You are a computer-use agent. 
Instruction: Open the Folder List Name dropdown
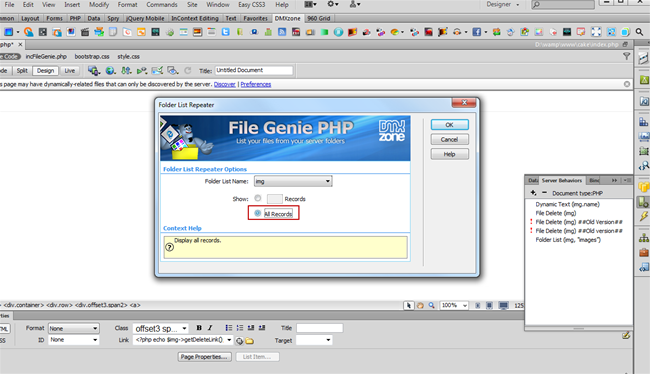293,181
